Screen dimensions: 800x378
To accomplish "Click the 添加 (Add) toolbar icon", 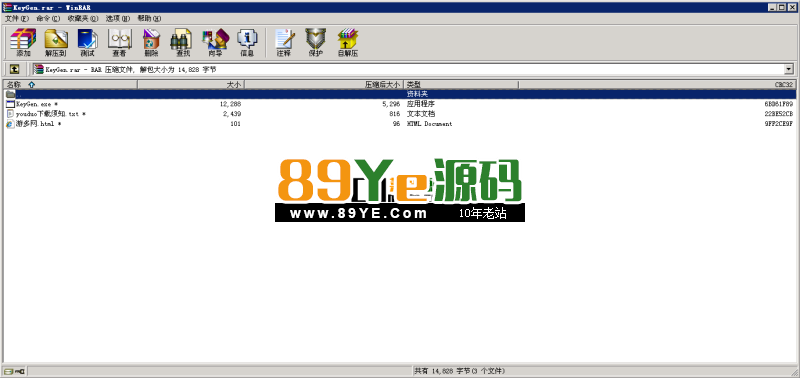I will 23,42.
